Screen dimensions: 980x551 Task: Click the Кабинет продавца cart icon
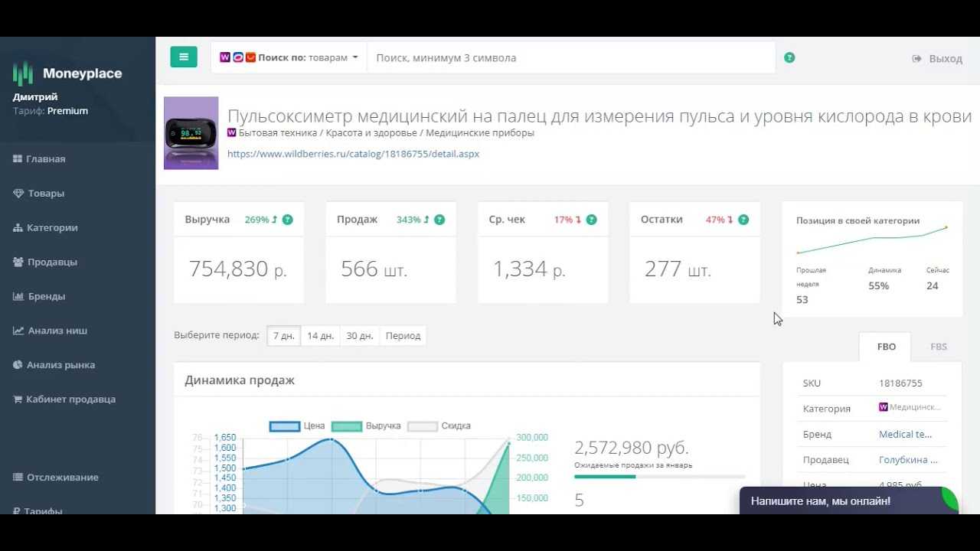[18, 399]
